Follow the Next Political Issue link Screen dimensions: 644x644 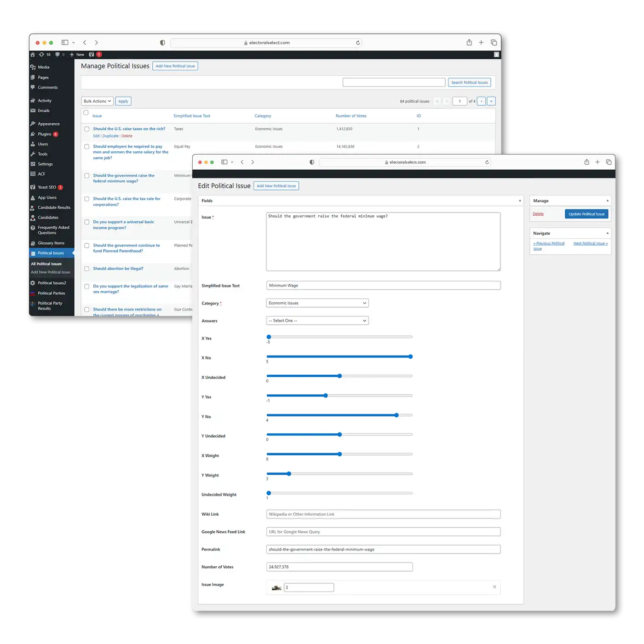click(591, 243)
